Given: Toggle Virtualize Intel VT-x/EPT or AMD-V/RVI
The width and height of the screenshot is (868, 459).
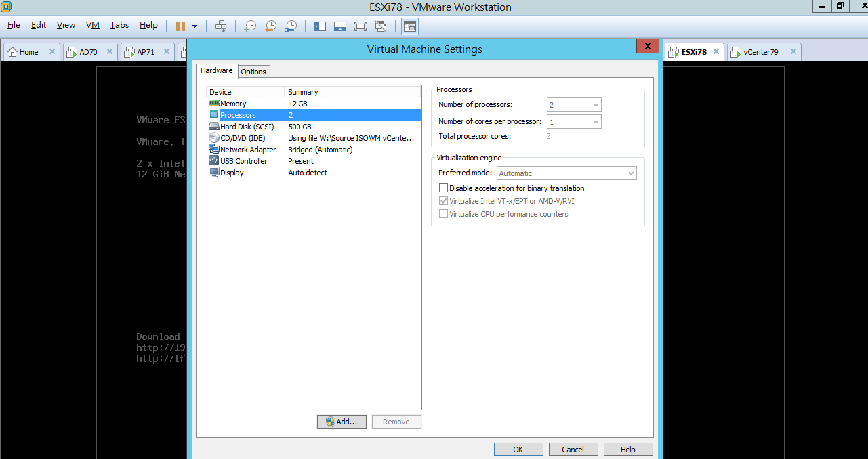Looking at the screenshot, I should (x=443, y=201).
